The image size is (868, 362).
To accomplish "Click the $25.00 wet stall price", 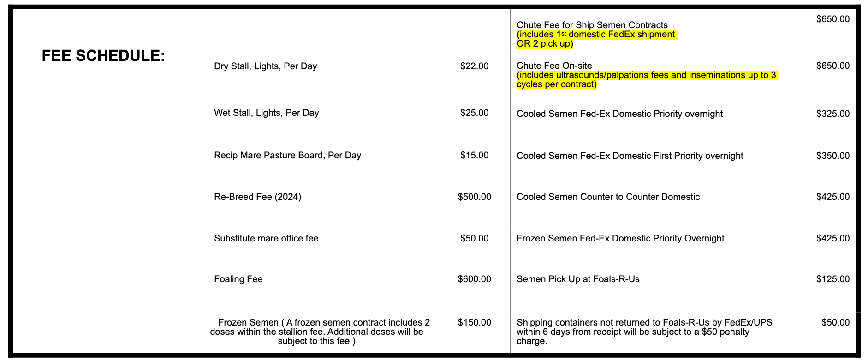I will click(x=474, y=113).
